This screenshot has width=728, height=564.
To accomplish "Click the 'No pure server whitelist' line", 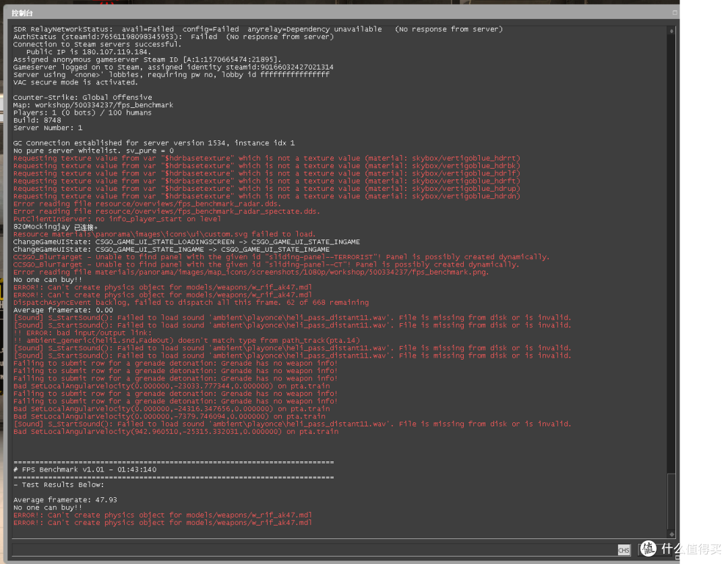I will point(93,150).
